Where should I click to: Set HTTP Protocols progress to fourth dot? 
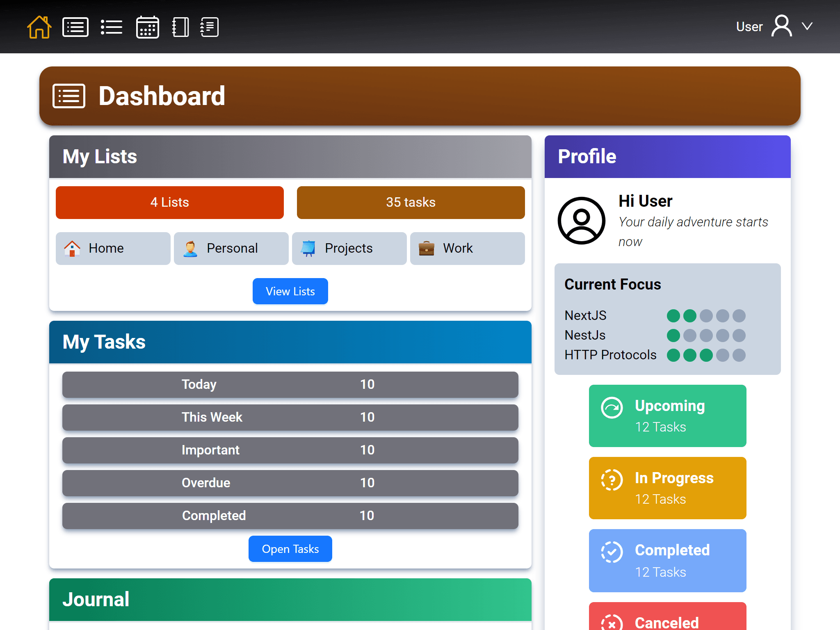point(723,355)
